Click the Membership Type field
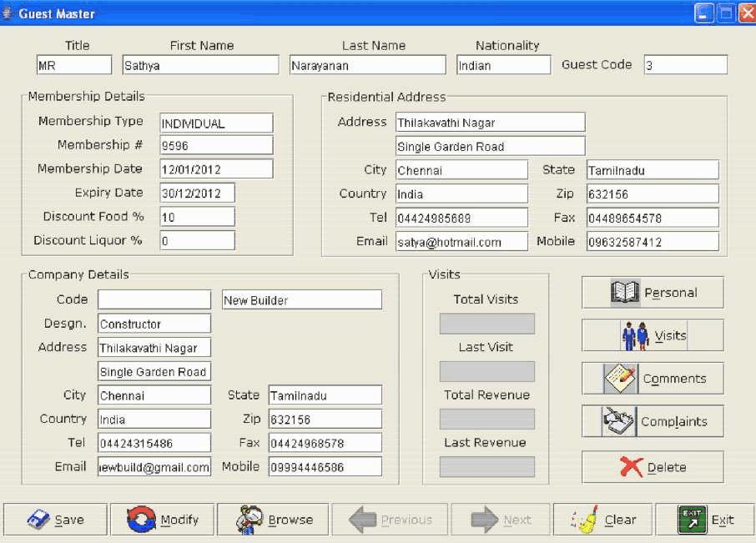Screen dimensions: 756x543 click(216, 123)
